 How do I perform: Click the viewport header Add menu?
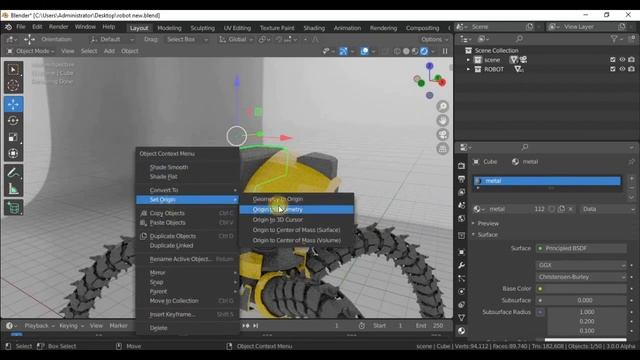pyautogui.click(x=109, y=51)
